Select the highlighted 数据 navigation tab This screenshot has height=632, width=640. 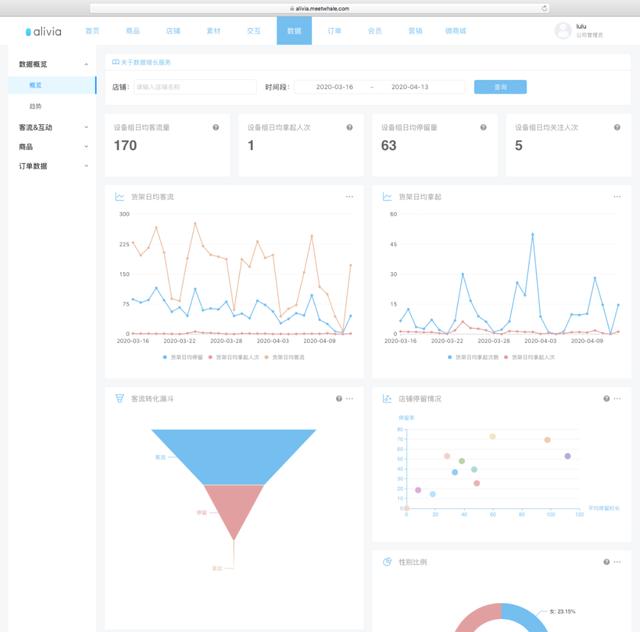(x=294, y=31)
